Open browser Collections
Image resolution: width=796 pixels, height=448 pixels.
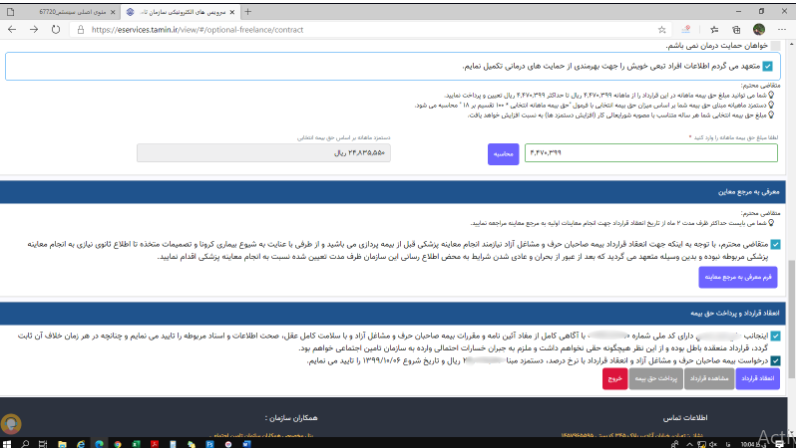736,29
